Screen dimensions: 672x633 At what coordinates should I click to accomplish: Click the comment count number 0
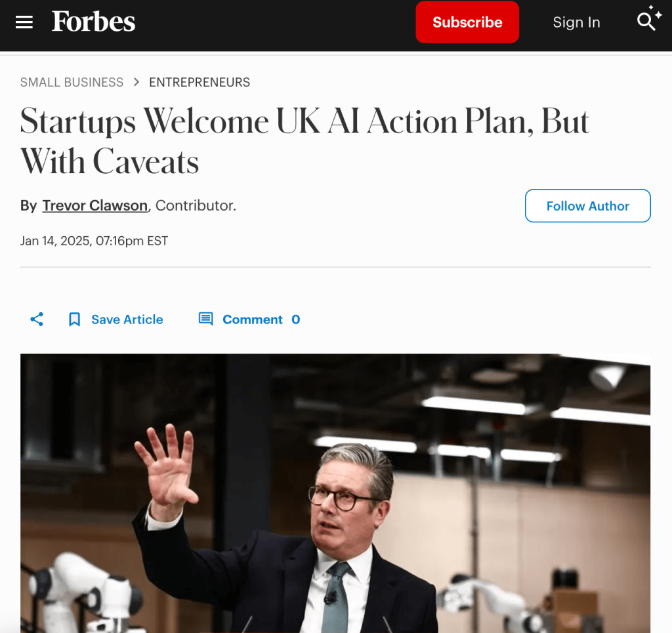click(296, 319)
